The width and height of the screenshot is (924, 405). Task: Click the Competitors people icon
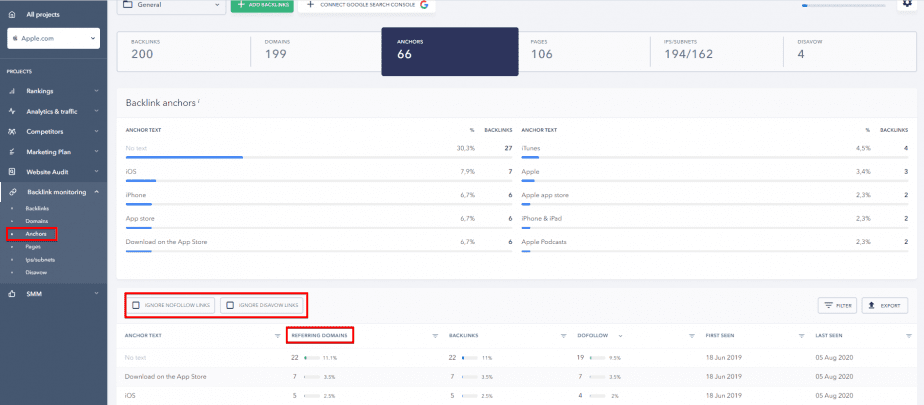point(12,131)
